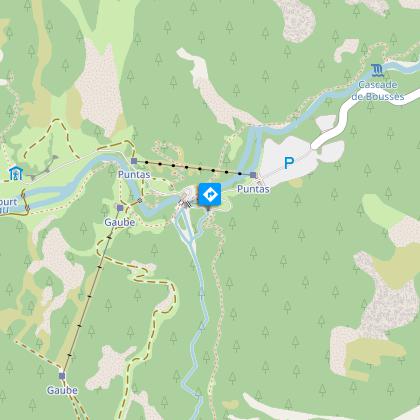
Task: Select the lift line connecting both Gaube stations
Action: tap(91, 292)
